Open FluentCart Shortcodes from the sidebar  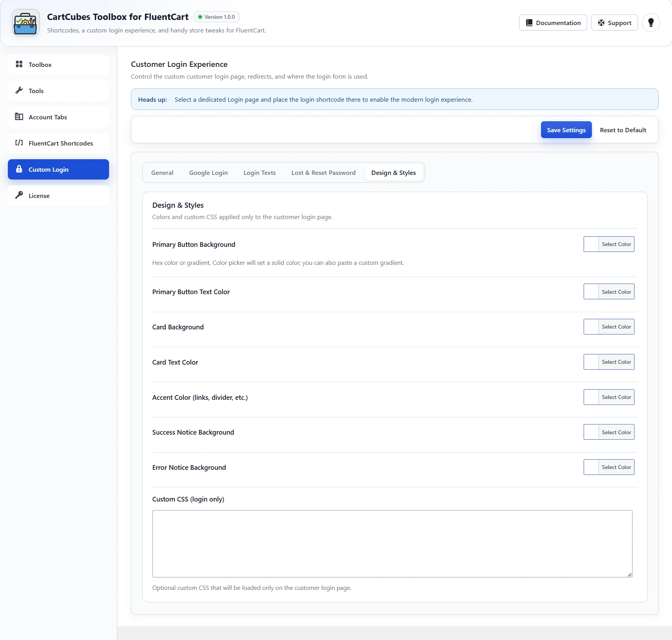[x=58, y=143]
